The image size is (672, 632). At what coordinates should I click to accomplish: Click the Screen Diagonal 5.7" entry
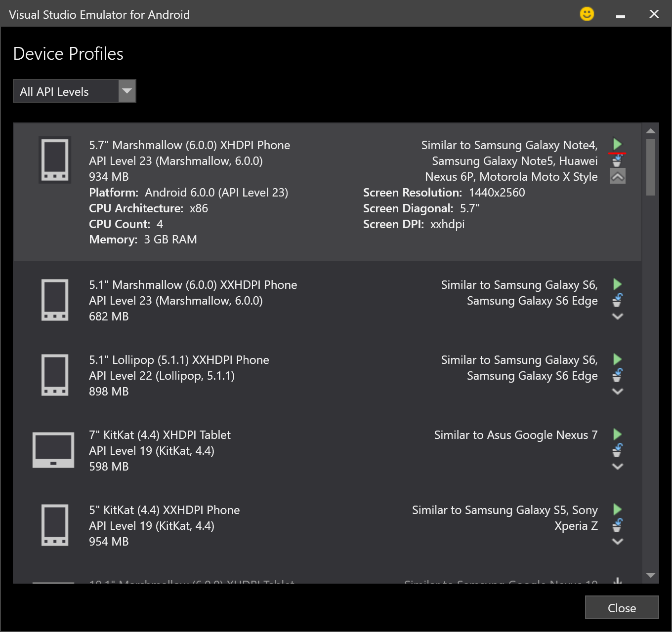coord(421,208)
